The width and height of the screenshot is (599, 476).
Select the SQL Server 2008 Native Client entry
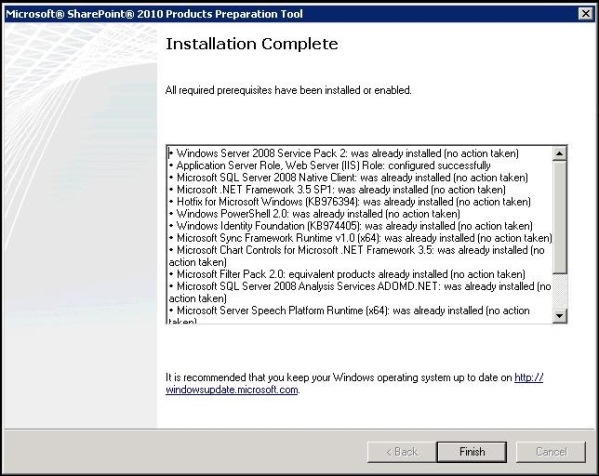click(348, 178)
